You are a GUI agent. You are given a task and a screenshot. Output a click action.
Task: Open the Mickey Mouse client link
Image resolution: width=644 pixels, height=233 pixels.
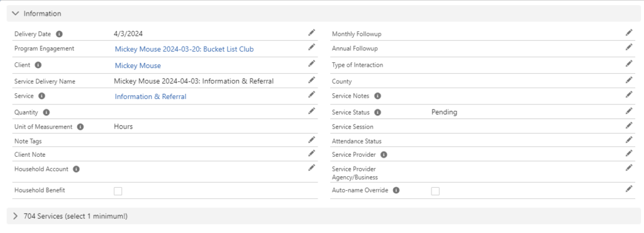point(138,65)
